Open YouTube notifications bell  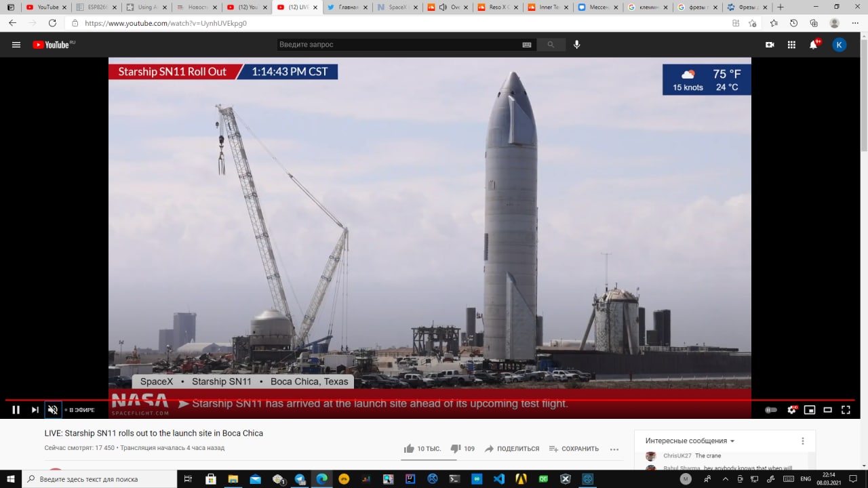click(814, 45)
